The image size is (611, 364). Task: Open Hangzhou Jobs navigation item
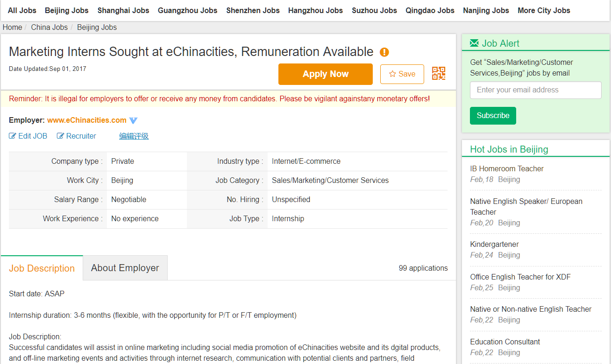coord(315,10)
